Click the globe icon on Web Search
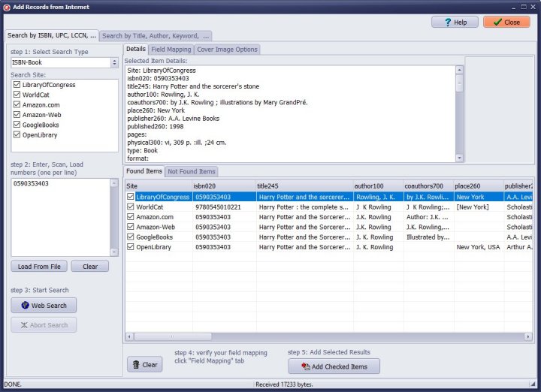Viewport: 541px width, 392px height. coord(25,305)
